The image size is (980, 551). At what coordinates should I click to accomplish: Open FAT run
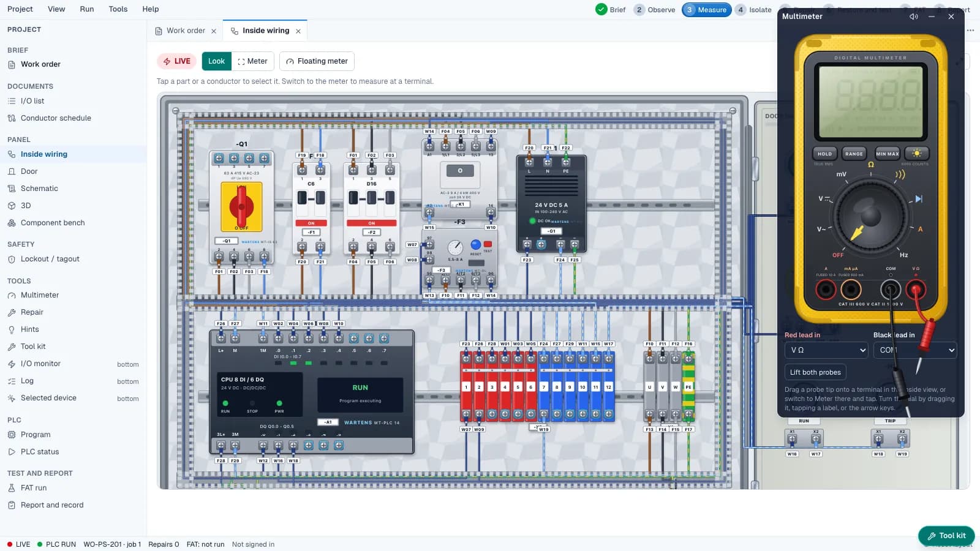click(x=34, y=488)
